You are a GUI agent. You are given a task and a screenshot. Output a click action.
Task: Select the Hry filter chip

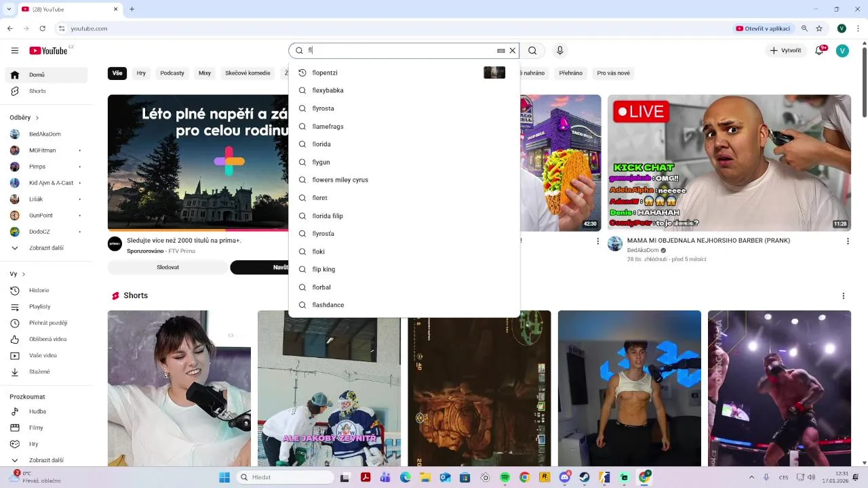pyautogui.click(x=141, y=73)
